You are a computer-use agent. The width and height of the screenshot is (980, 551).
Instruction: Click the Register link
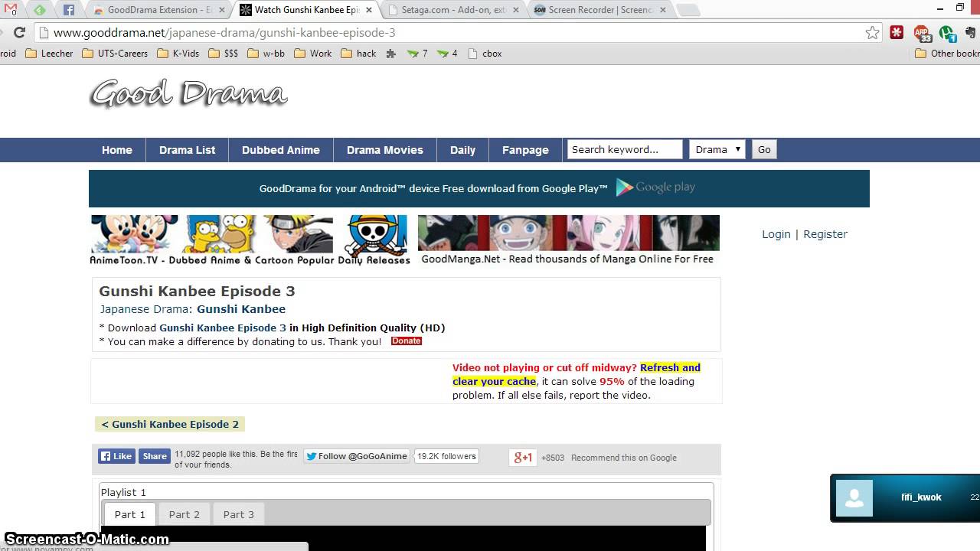tap(825, 234)
